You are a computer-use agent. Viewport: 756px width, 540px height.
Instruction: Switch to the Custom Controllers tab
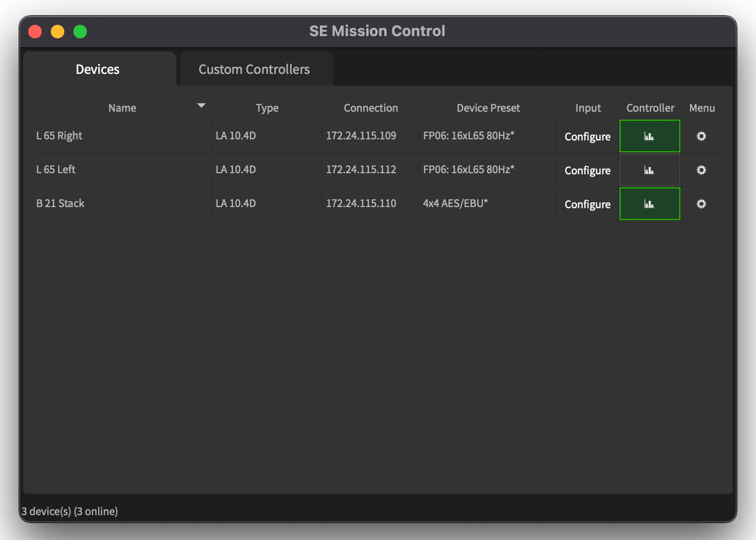tap(254, 69)
